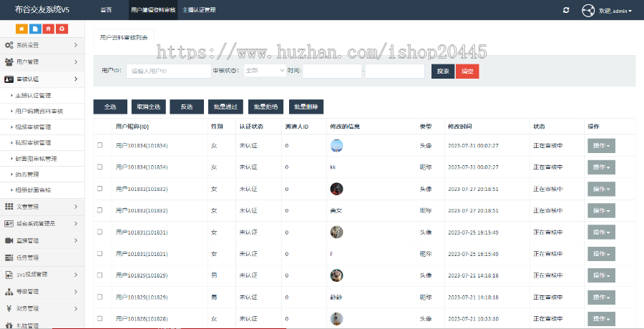Check the box for 用户101828 头像 row
The image size is (644, 329).
(x=99, y=318)
